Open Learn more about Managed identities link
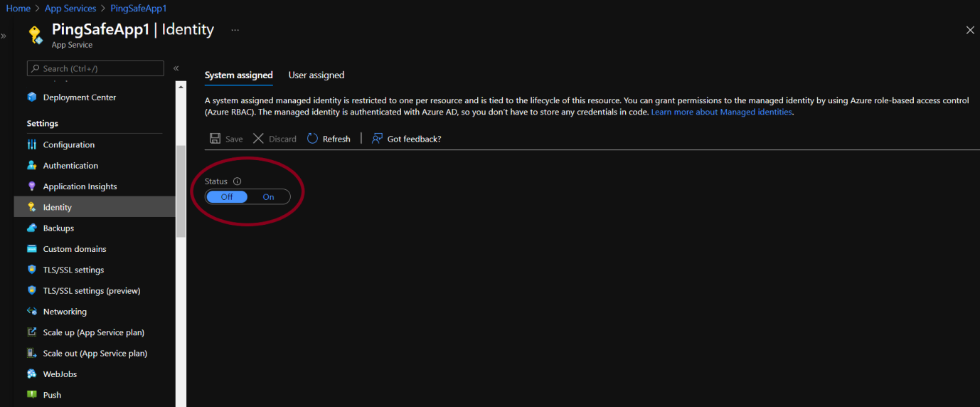This screenshot has height=407, width=980. tap(721, 112)
